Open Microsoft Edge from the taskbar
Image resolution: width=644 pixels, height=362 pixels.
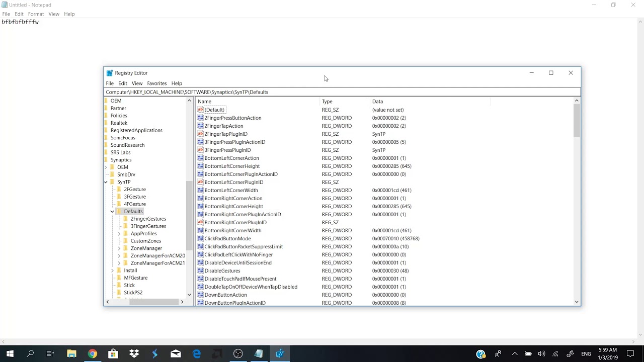pos(197,353)
